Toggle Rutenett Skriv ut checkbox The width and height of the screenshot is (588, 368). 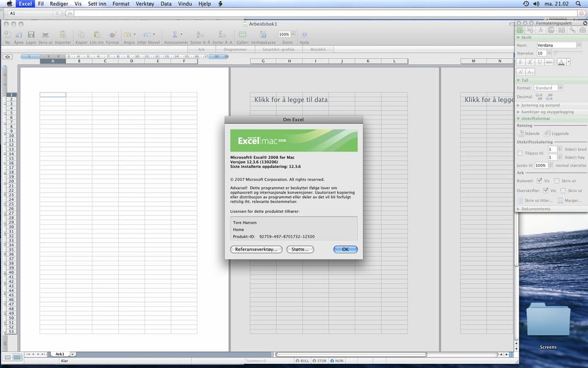click(x=557, y=181)
